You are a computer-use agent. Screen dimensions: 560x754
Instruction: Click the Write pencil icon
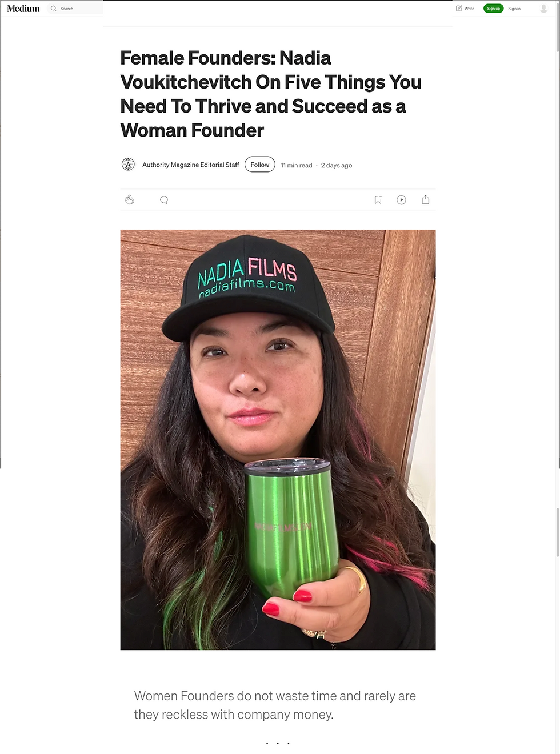pos(459,9)
